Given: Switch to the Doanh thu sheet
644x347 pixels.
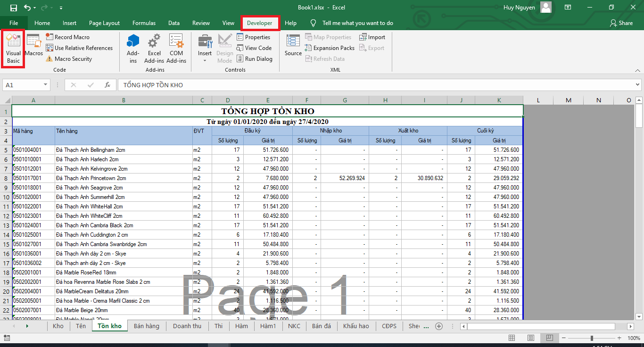Looking at the screenshot, I should (187, 326).
